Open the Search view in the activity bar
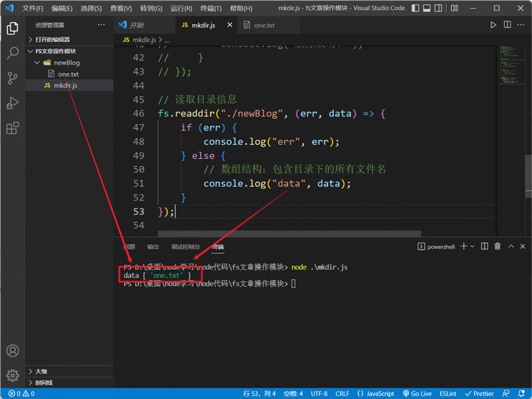532x399 pixels. click(13, 53)
